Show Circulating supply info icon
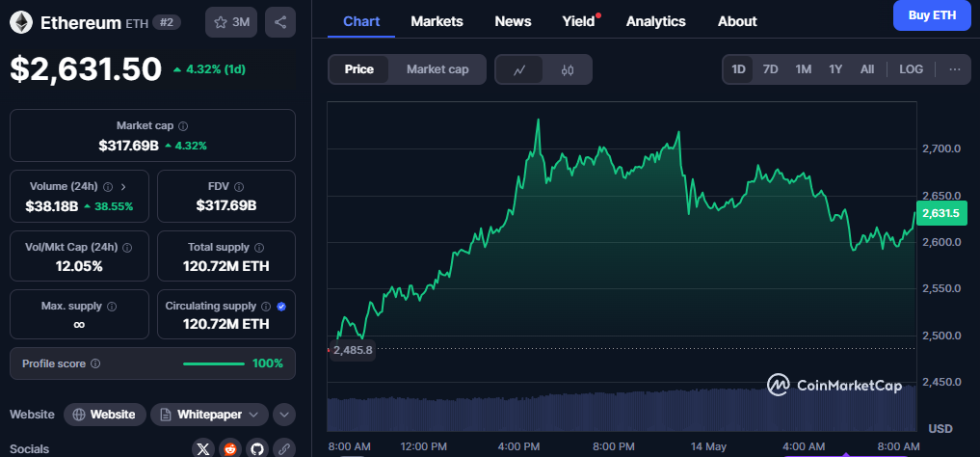Screen dimensions: 980x457 266,307
